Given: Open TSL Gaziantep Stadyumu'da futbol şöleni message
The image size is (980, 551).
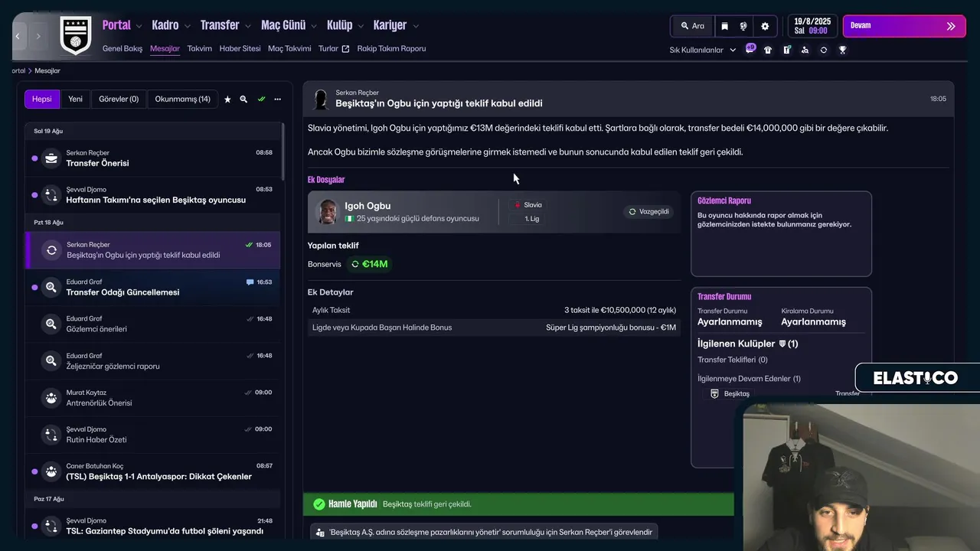Looking at the screenshot, I should (x=152, y=527).
